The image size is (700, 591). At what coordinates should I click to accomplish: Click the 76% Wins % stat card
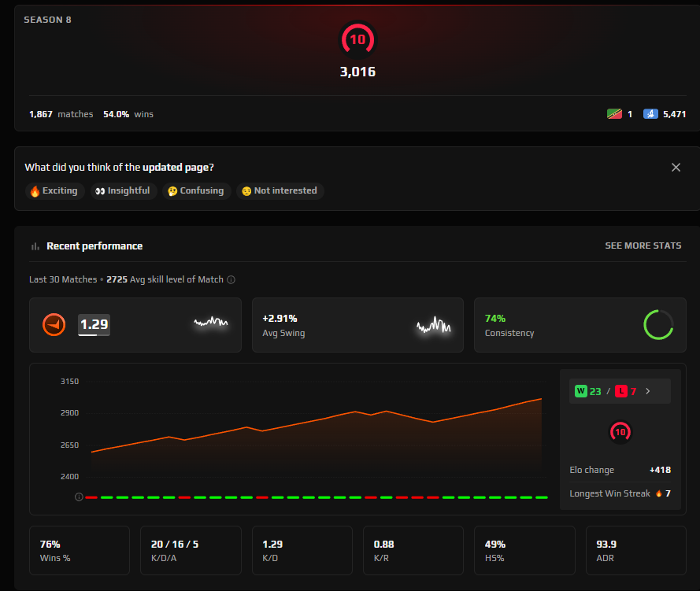tap(80, 550)
